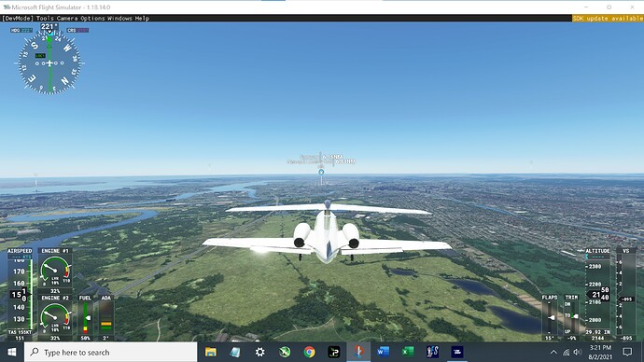Click the blue waypoint marker ahead of aircraft

click(321, 172)
